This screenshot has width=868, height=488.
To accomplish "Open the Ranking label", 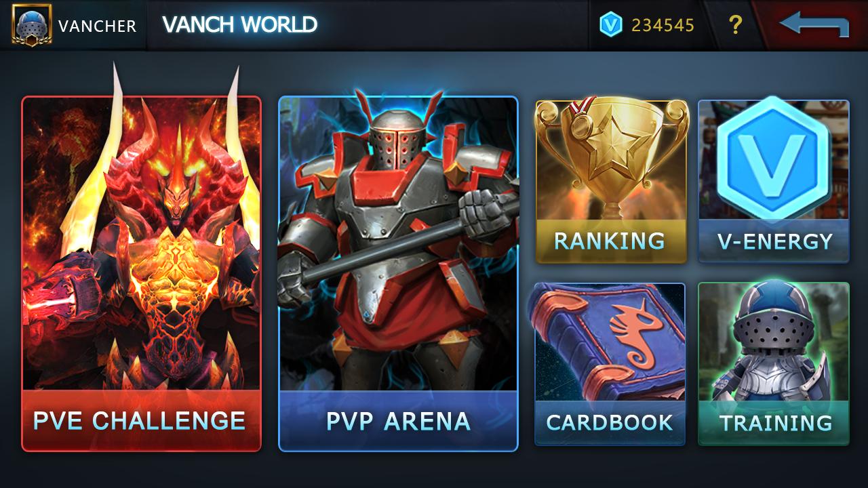I will pos(610,241).
